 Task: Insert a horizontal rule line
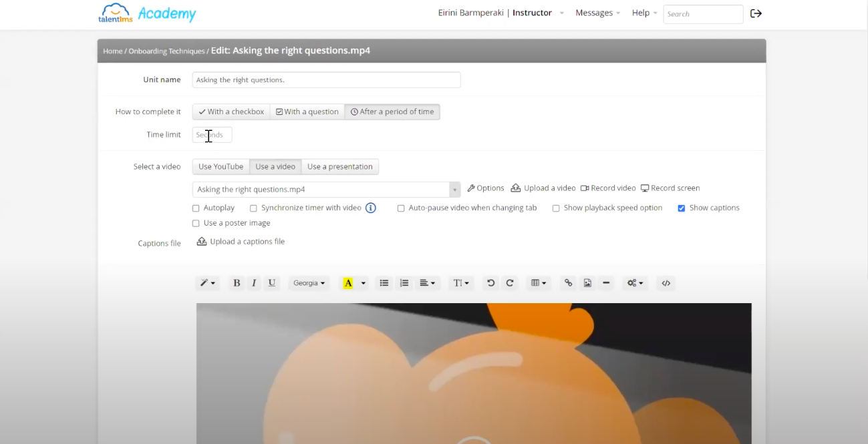pos(606,283)
